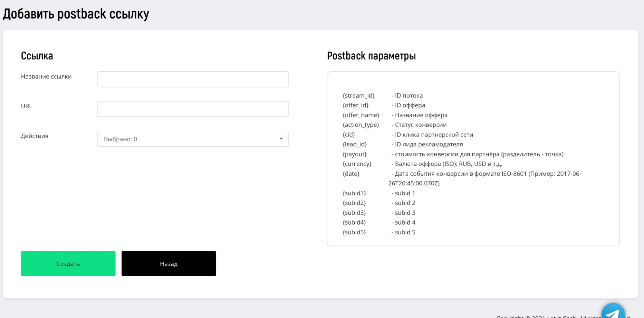Select the {lead_id} parameter text
Image resolution: width=644 pixels, height=318 pixels.
[x=355, y=144]
